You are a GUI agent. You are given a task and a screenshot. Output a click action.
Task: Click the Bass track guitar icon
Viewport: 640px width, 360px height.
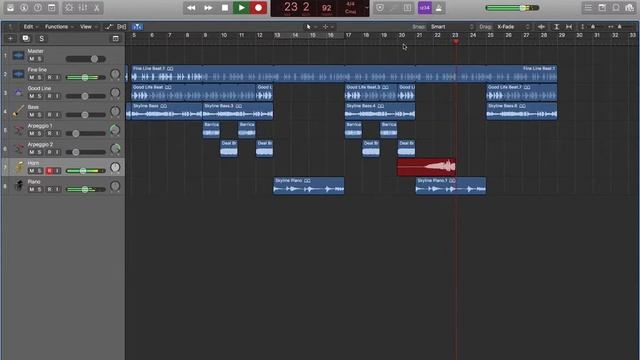pyautogui.click(x=18, y=111)
